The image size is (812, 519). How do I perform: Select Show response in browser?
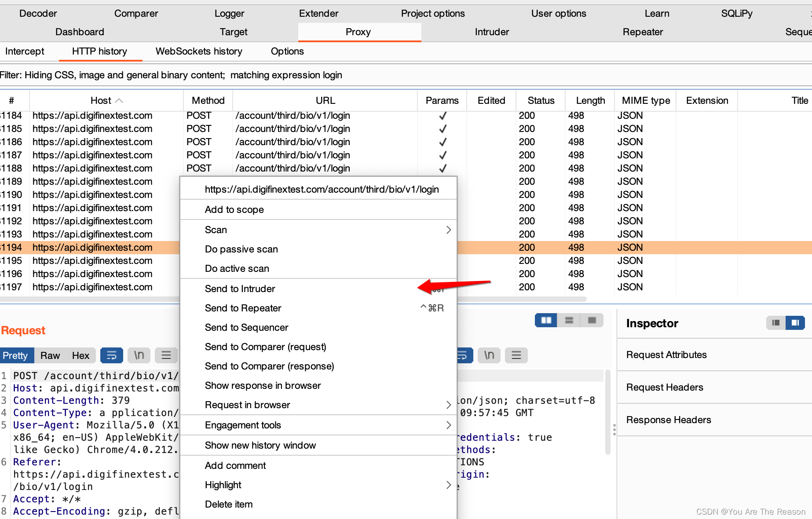(x=318, y=385)
